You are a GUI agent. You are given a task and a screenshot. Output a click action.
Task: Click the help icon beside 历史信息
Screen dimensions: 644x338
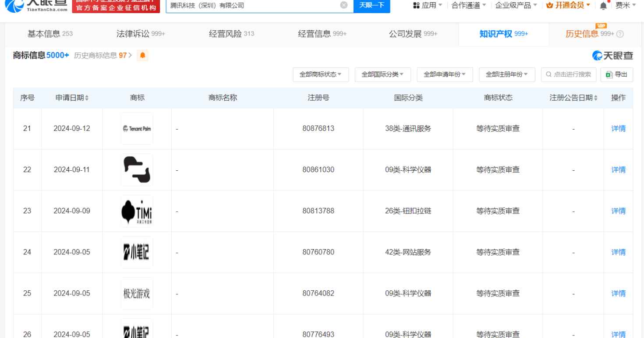620,35
